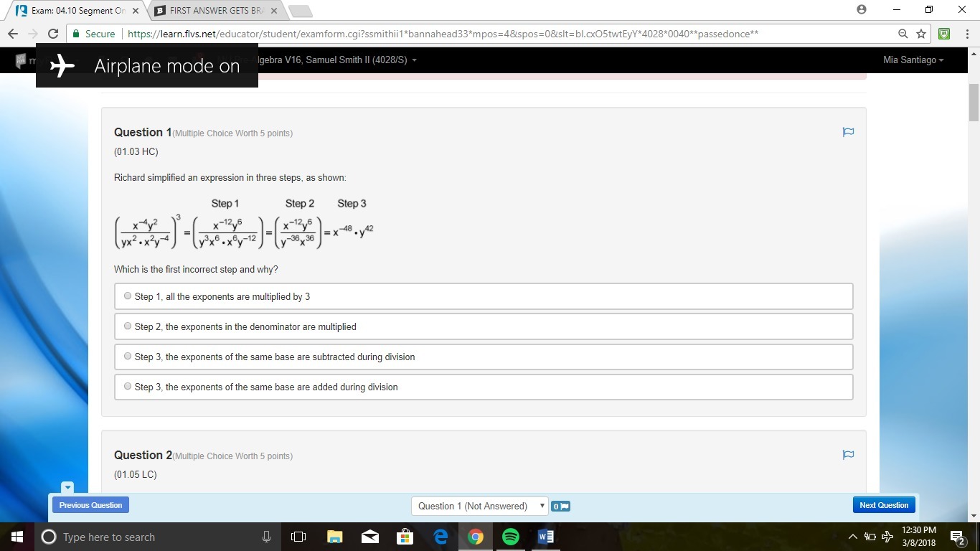980x551 pixels.
Task: Open the Chrome user profile icon
Action: pos(862,9)
